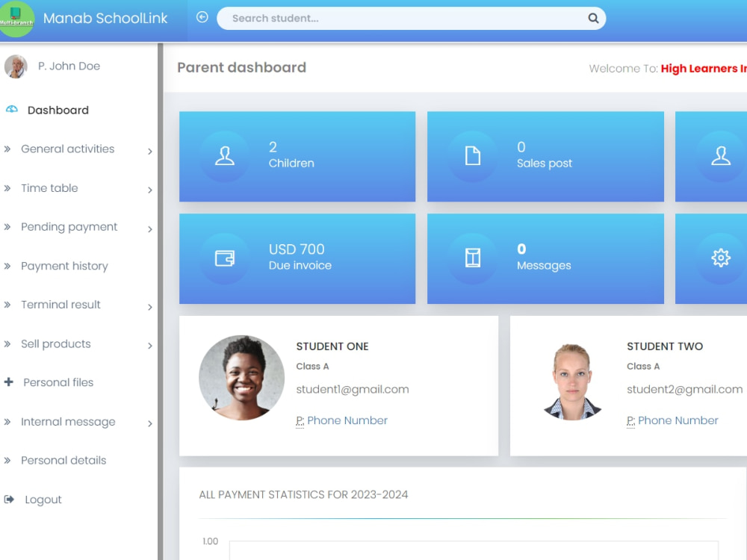Expand Pending payment submenu arrow
This screenshot has height=560, width=747.
(150, 229)
